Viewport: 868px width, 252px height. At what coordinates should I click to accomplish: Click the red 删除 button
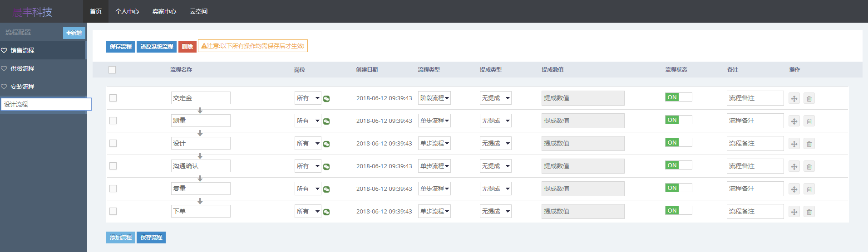187,46
